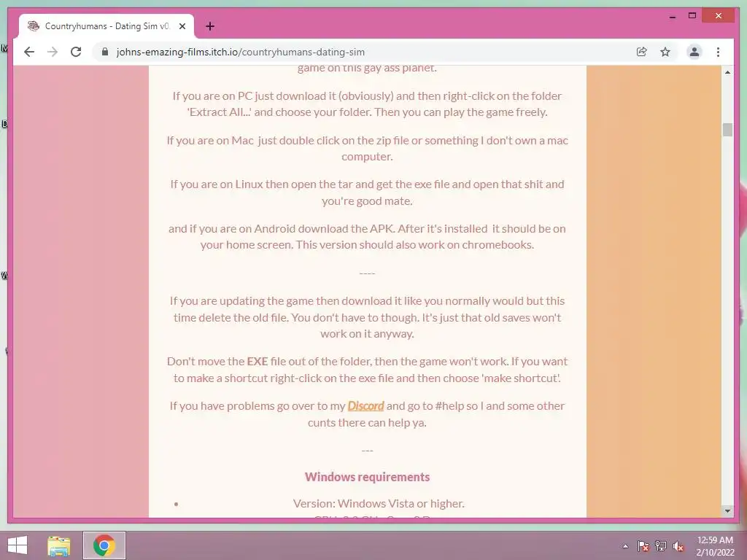Open the Windows Start menu
Image resolution: width=747 pixels, height=560 pixels.
[x=18, y=545]
